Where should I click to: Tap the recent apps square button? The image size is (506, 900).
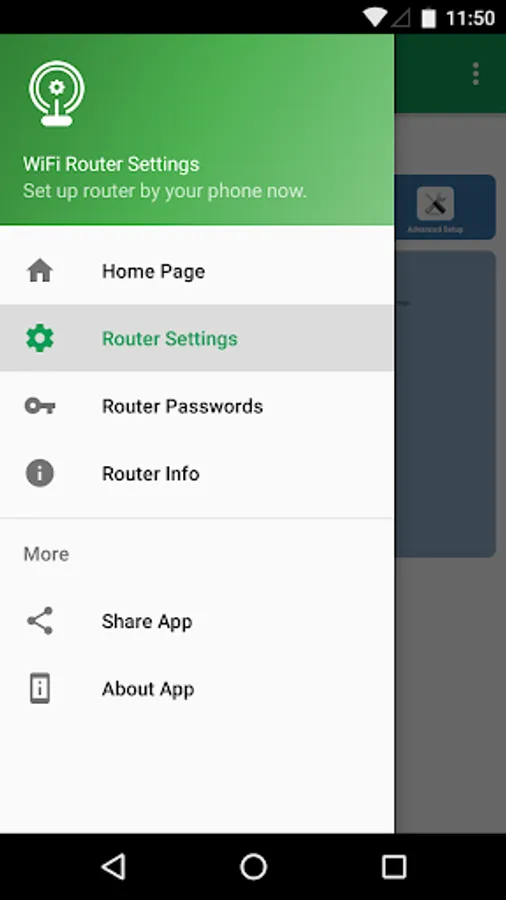[x=394, y=866]
